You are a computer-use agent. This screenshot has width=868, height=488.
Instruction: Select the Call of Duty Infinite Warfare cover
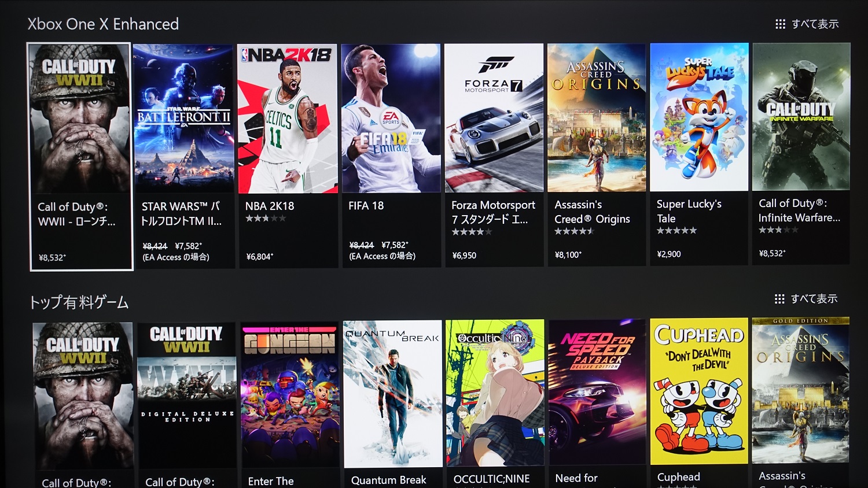click(x=801, y=117)
